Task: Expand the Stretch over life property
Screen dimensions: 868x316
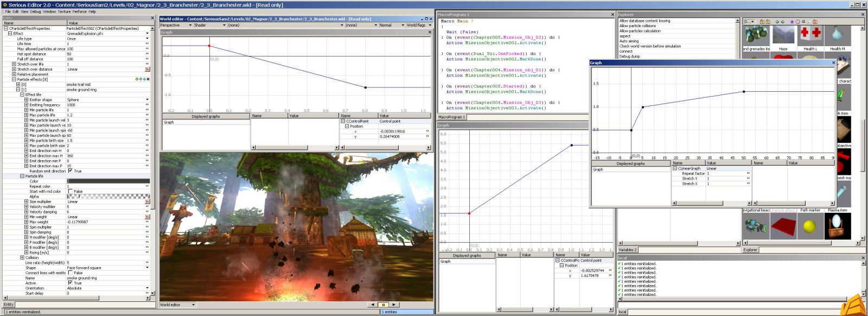Action: [14, 64]
